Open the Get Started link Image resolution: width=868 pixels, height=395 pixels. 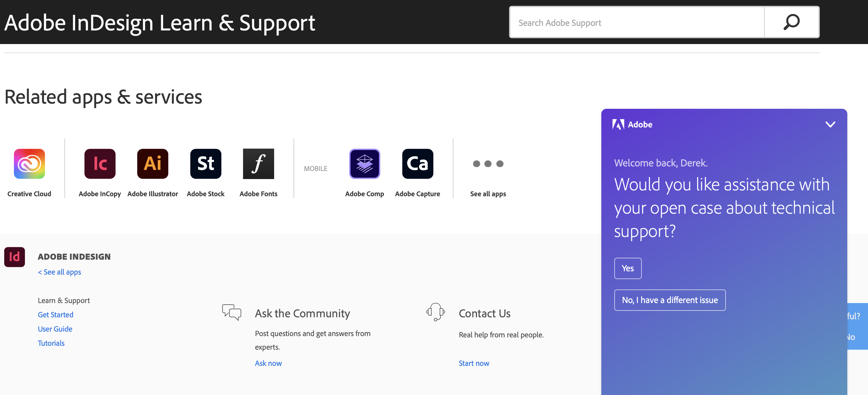pyautogui.click(x=55, y=314)
